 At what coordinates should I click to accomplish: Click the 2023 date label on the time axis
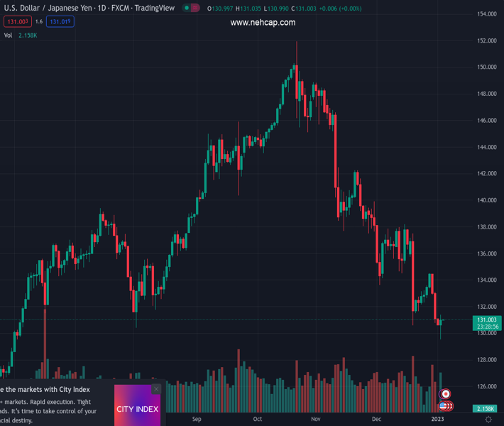[x=437, y=419]
